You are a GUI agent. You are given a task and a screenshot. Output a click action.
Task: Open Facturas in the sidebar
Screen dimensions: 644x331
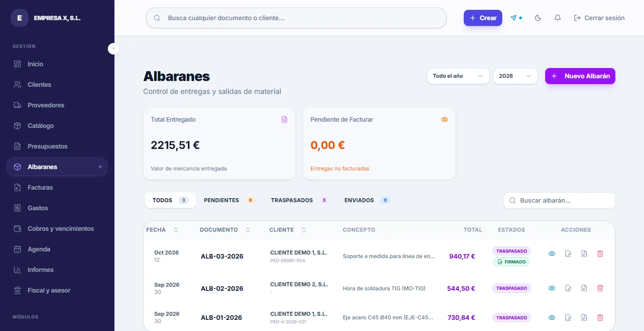tap(57, 187)
